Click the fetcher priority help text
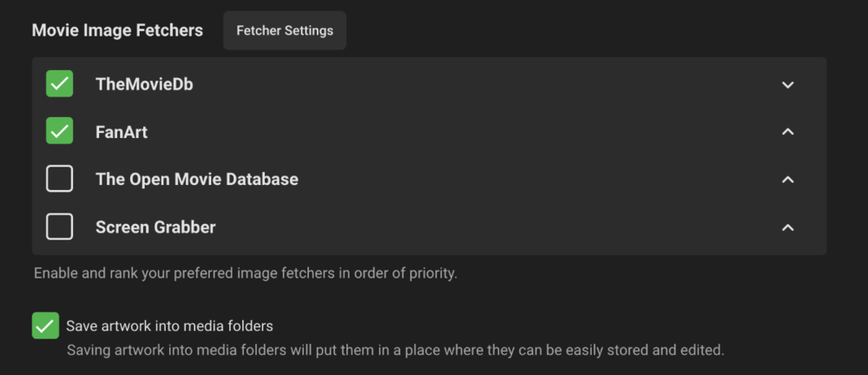The height and width of the screenshot is (375, 868). (x=245, y=273)
